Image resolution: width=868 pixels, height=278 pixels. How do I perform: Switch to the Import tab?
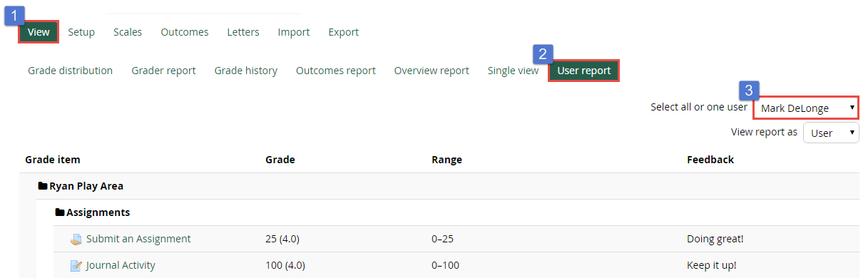tap(294, 32)
